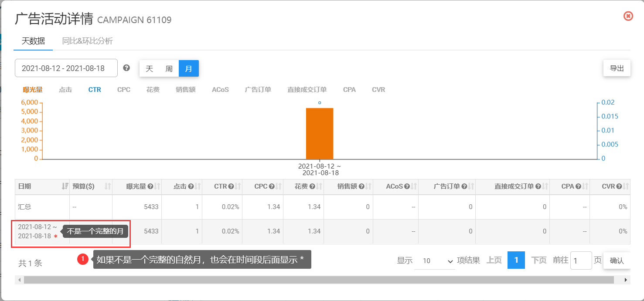Click the 下页 next page link

[539, 260]
